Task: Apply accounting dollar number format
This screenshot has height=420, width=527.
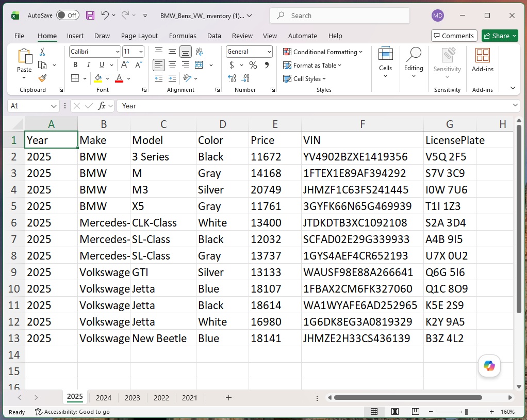Action: click(x=232, y=65)
